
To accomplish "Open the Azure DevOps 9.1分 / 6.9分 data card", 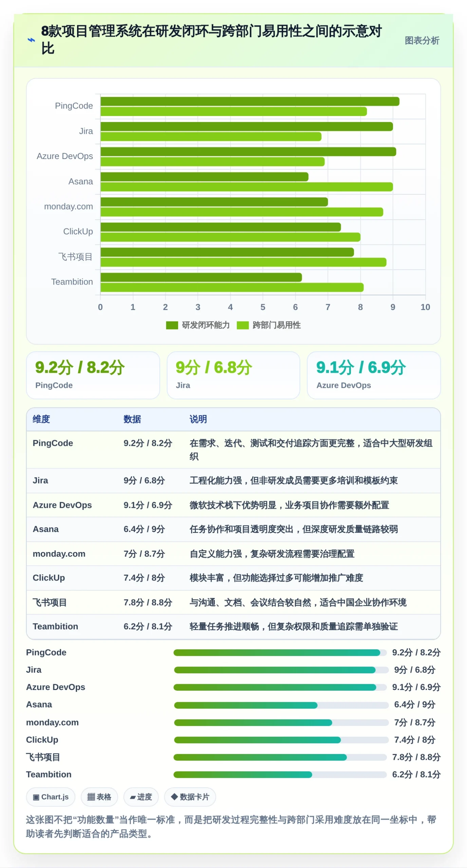I will pos(374,375).
